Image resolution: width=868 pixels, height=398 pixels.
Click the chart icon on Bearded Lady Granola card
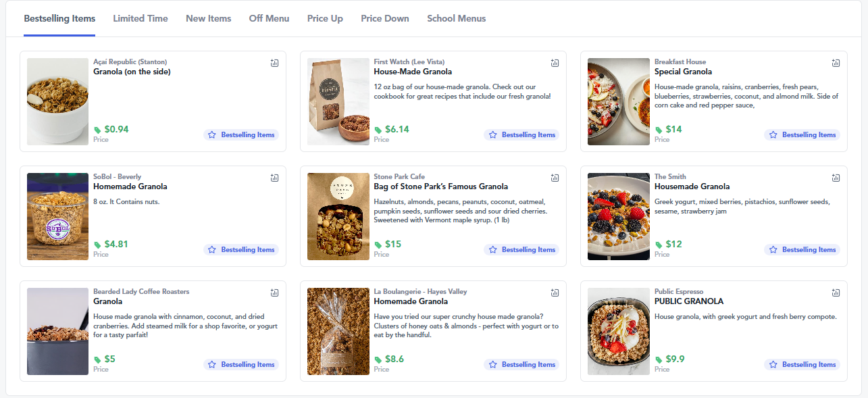tap(274, 293)
